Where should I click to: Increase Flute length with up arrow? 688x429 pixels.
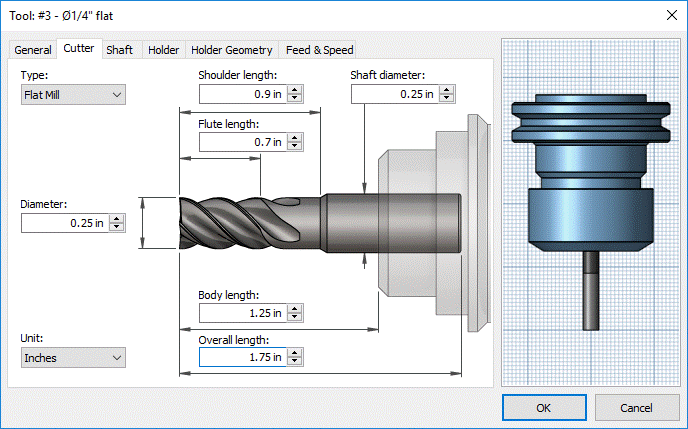295,138
